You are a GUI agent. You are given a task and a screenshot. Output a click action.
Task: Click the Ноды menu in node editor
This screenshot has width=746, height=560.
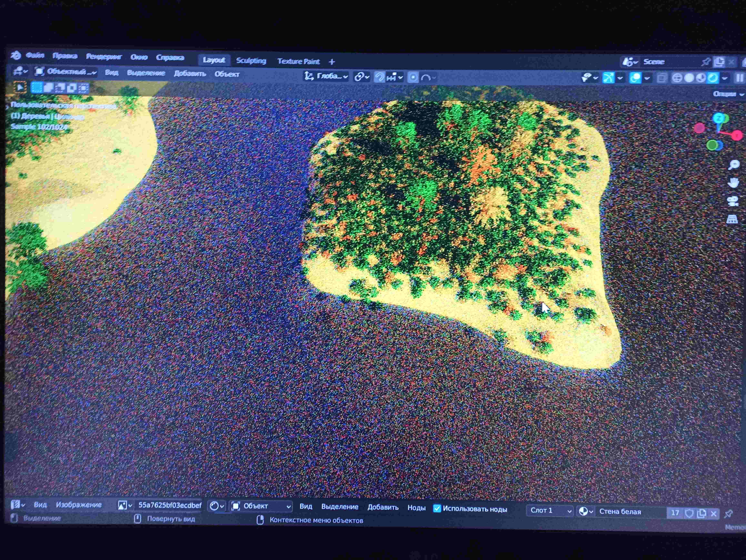click(x=416, y=508)
